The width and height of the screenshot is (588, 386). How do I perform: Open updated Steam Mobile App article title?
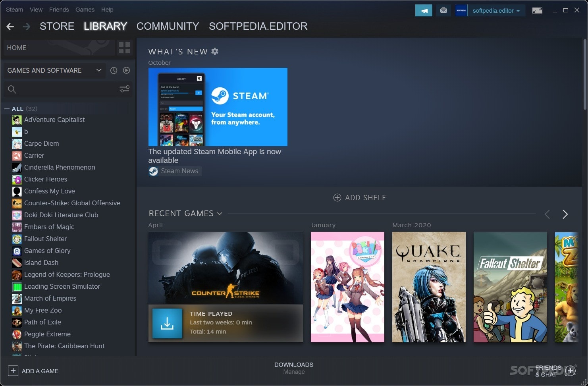(215, 156)
